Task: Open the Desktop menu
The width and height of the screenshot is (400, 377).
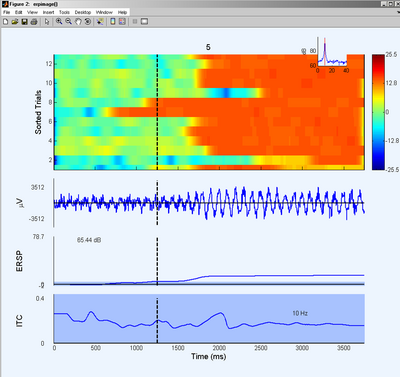Action: coord(83,12)
